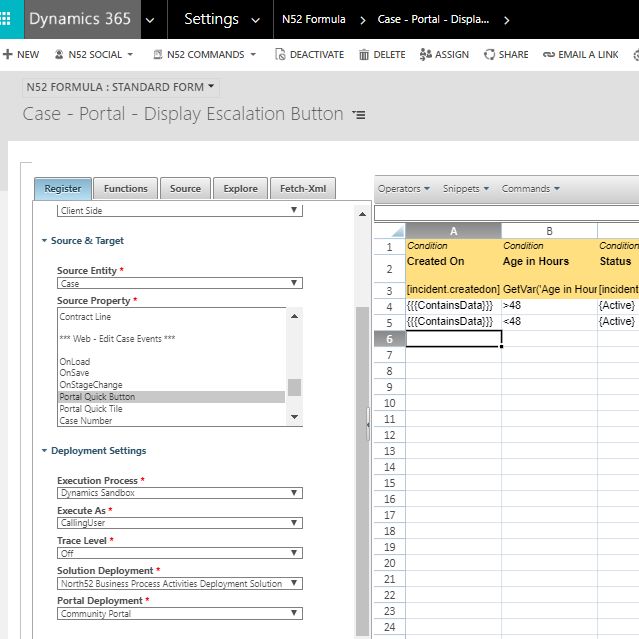Click the Assign people icon
This screenshot has height=639, width=639.
[425, 54]
